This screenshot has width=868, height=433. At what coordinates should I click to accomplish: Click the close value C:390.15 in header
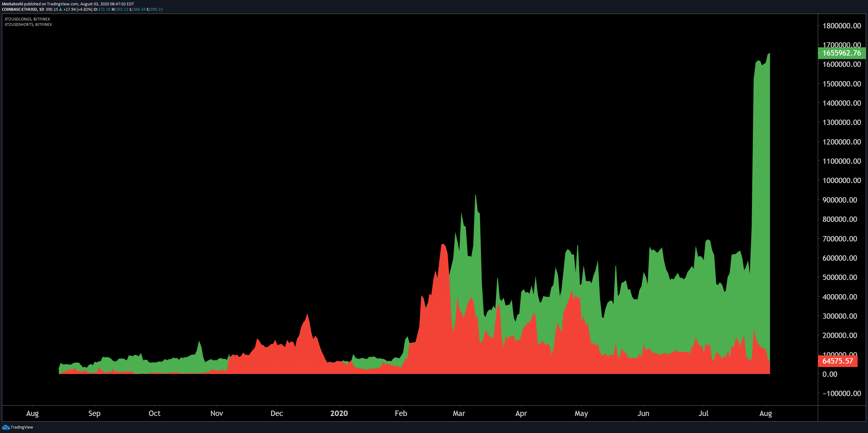155,9
